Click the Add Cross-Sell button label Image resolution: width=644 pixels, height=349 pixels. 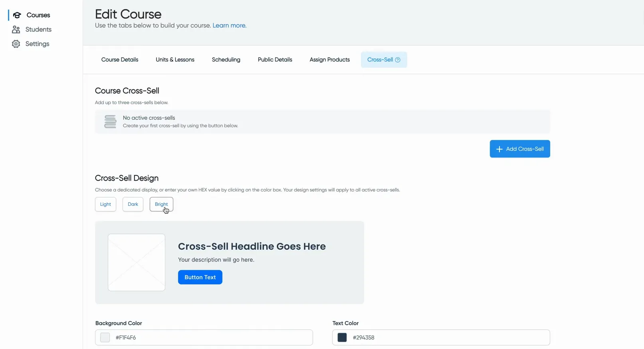(x=525, y=149)
